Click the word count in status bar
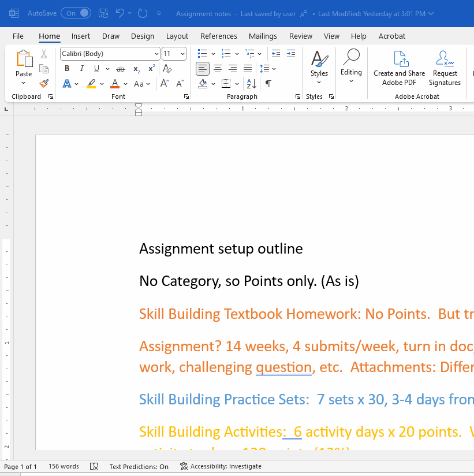 pos(64,466)
